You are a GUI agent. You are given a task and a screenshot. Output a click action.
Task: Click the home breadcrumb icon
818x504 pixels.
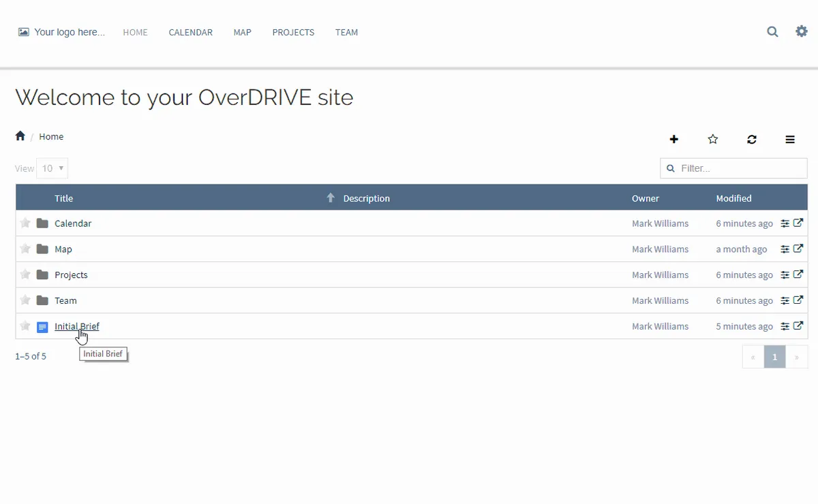point(20,136)
